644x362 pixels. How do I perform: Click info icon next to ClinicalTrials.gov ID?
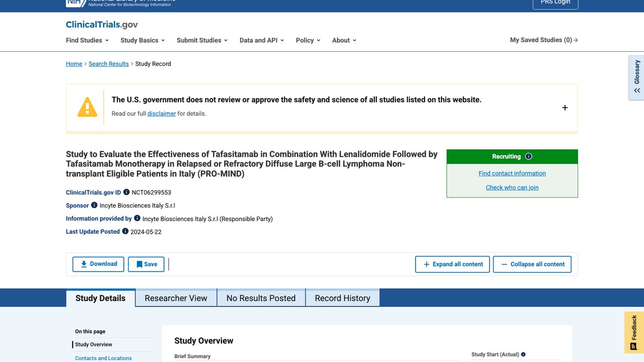(x=126, y=192)
